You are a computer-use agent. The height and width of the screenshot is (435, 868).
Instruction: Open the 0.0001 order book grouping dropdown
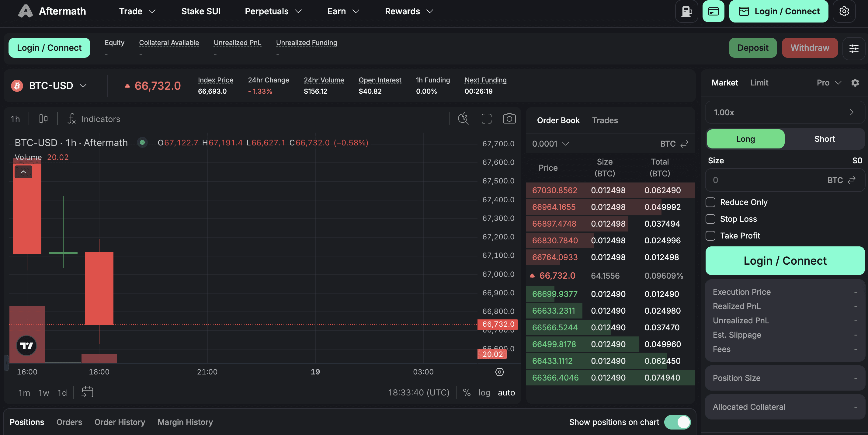point(550,144)
